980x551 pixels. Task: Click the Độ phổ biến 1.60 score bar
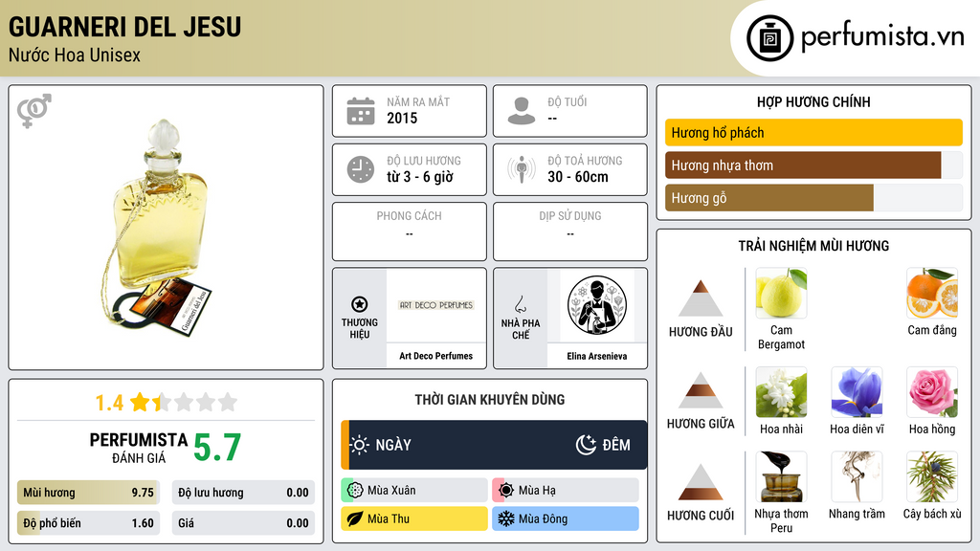click(88, 523)
